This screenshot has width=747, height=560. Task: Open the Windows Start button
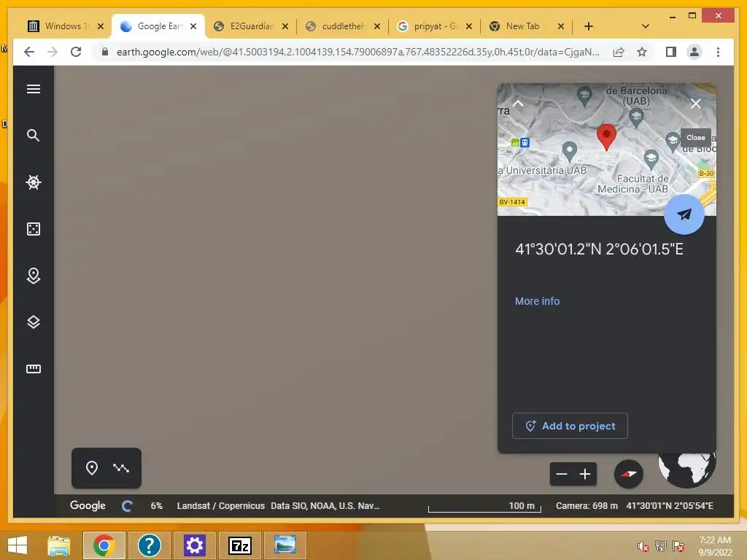[18, 545]
